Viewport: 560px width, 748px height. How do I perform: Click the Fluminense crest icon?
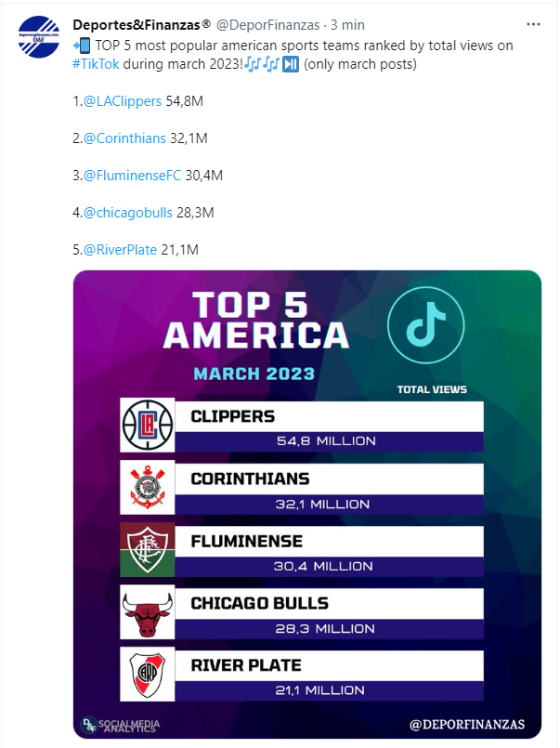pyautogui.click(x=148, y=549)
